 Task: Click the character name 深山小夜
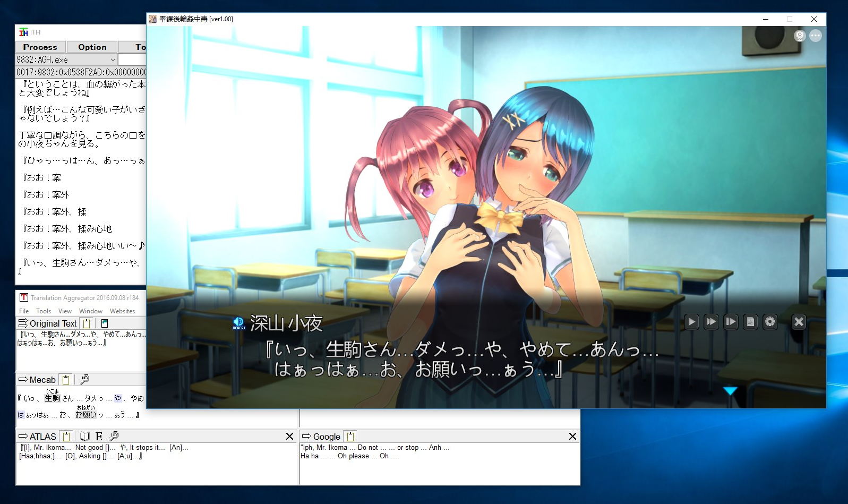point(286,323)
